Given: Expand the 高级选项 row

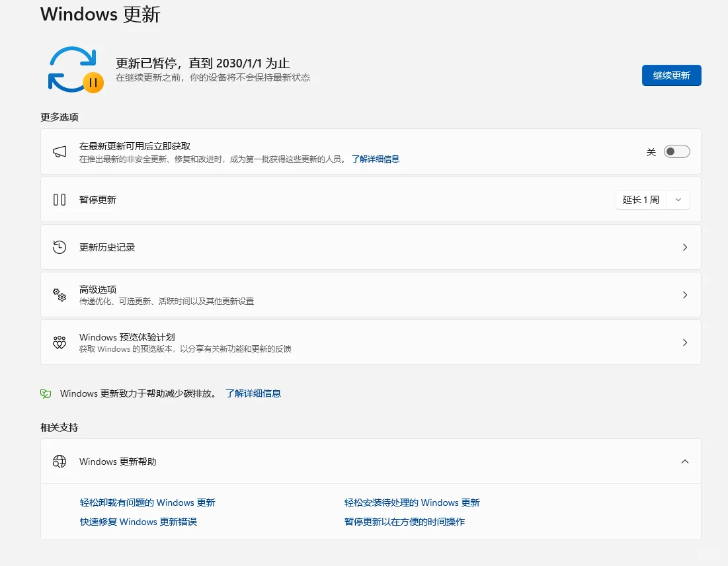Looking at the screenshot, I should [685, 295].
